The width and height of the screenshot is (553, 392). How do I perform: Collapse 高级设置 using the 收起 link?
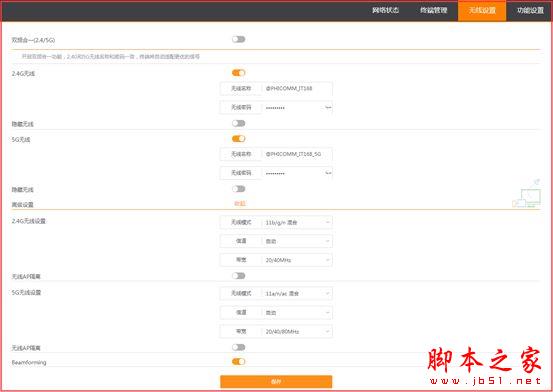pos(240,204)
